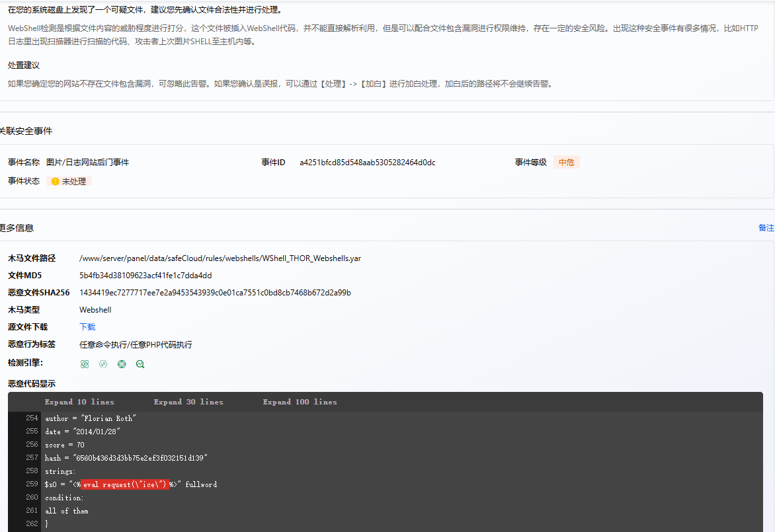The image size is (775, 532).
Task: Click the 事件状态 label
Action: pyautogui.click(x=24, y=181)
